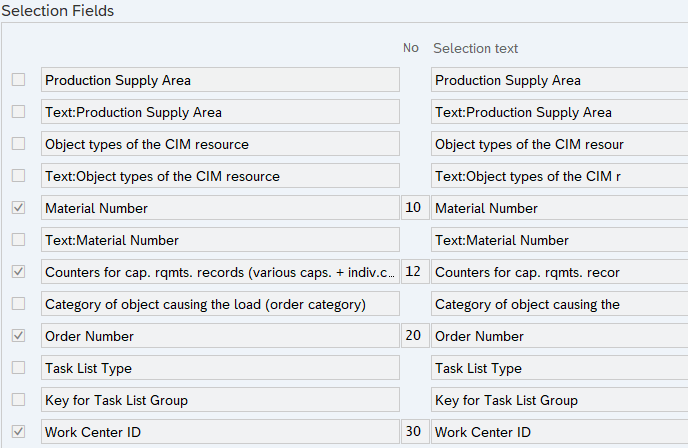Viewport: 688px width, 448px height.
Task: Check the Category of object causing load checkbox
Action: [18, 304]
